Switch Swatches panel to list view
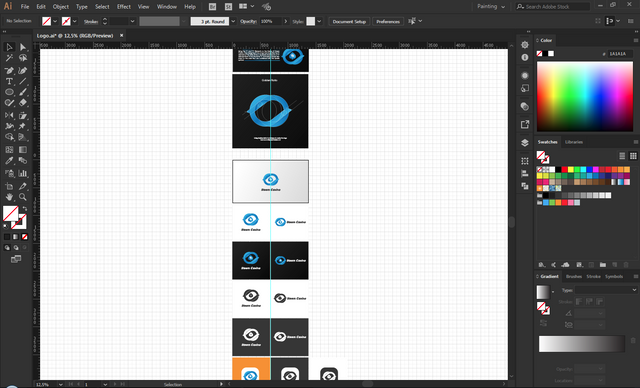The width and height of the screenshot is (640, 388). click(622, 156)
